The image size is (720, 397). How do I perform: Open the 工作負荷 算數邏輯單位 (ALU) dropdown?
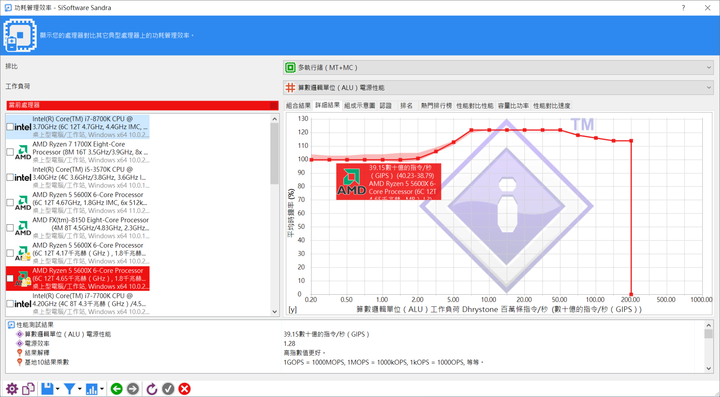(498, 87)
